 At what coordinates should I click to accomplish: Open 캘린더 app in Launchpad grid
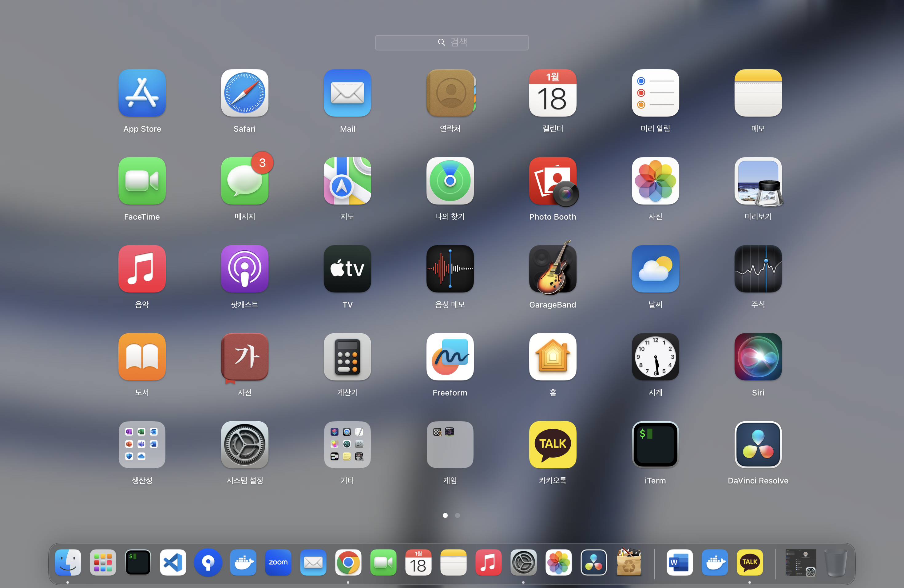(x=553, y=93)
